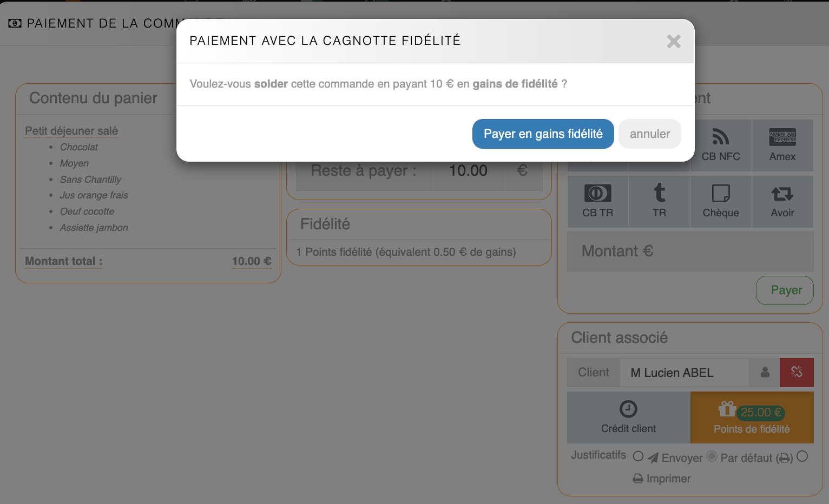The height and width of the screenshot is (504, 829).
Task: Click the Montant € input field
Action: coord(740,251)
